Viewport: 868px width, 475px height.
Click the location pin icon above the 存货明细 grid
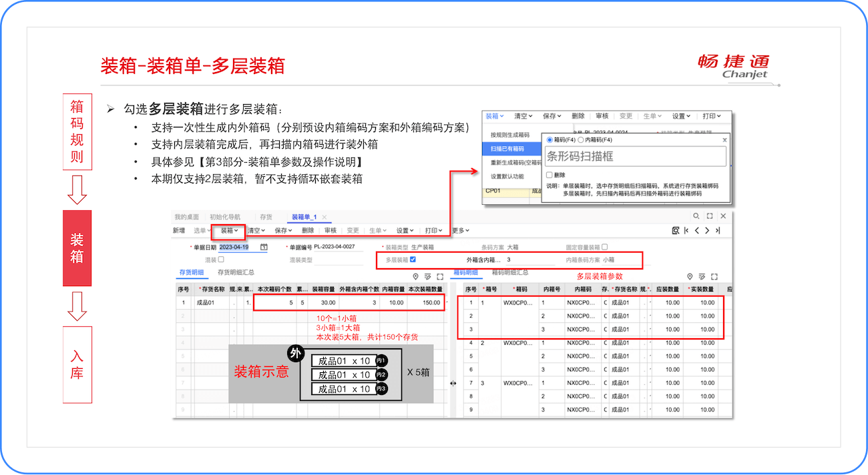click(415, 276)
